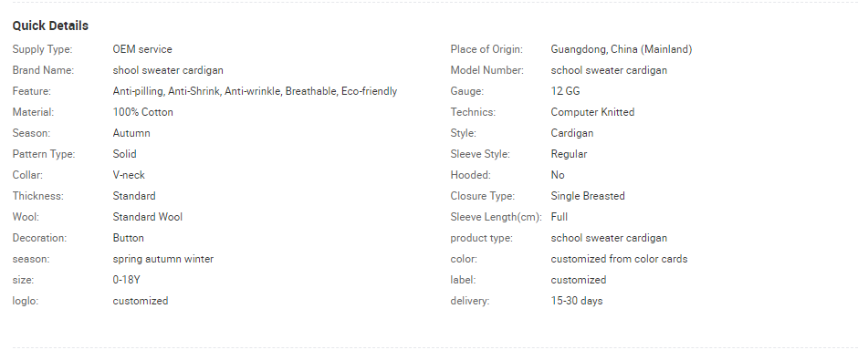Click the Cardigan style value

click(x=572, y=133)
